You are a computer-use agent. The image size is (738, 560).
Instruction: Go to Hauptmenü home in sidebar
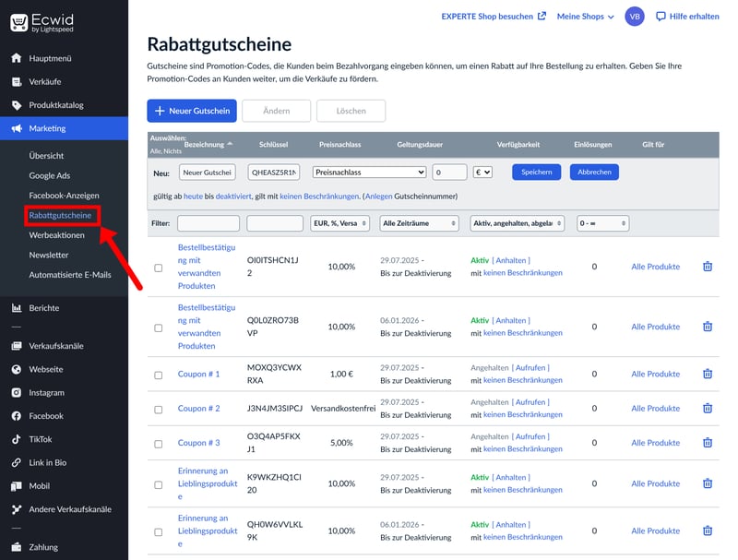click(x=50, y=58)
